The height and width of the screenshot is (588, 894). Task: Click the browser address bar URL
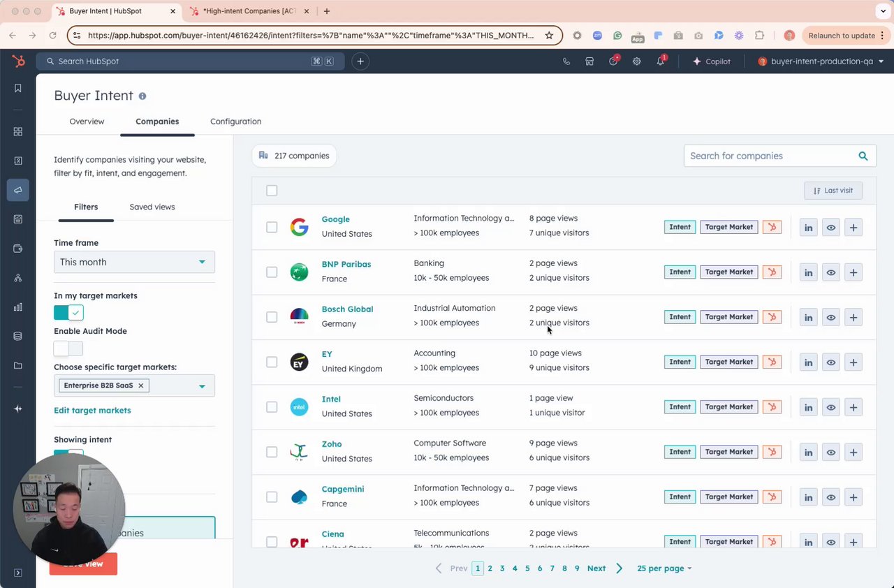pos(311,36)
